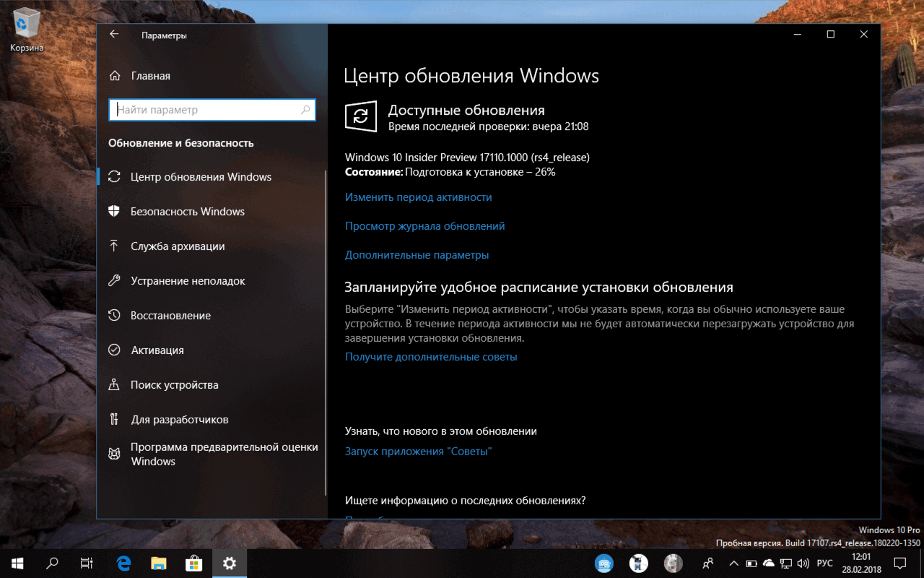Open the network tray icon
The width and height of the screenshot is (924, 578).
pyautogui.click(x=786, y=563)
